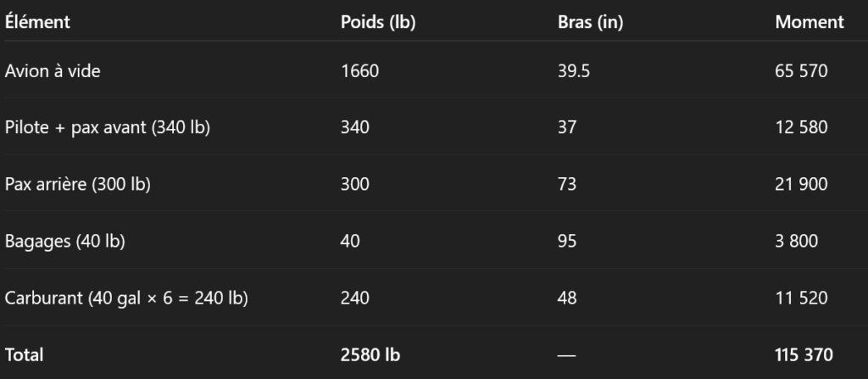868x379 pixels.
Task: Click the Bras (in) column header
Action: coord(585,23)
